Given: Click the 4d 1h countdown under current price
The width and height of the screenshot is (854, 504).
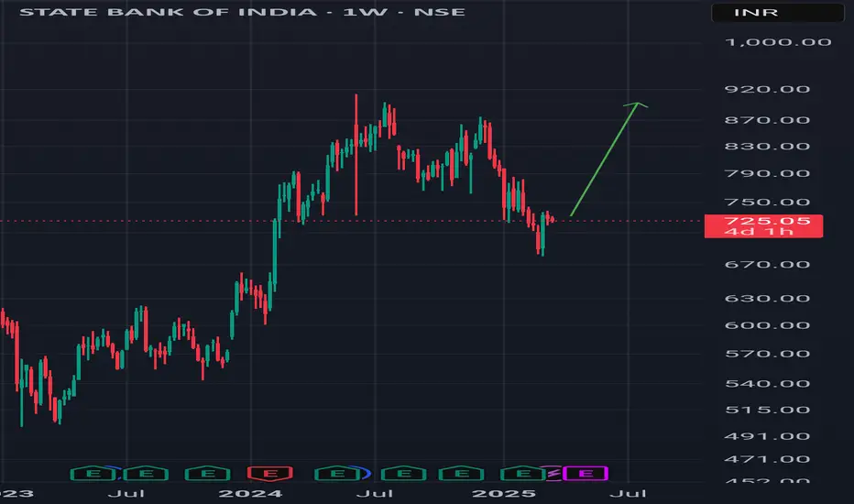Looking at the screenshot, I should (x=759, y=232).
